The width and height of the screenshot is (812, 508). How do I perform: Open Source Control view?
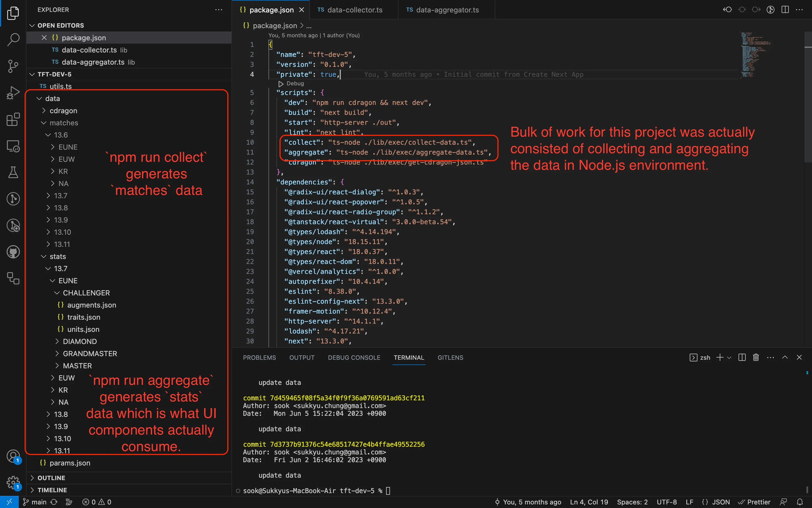click(x=13, y=66)
